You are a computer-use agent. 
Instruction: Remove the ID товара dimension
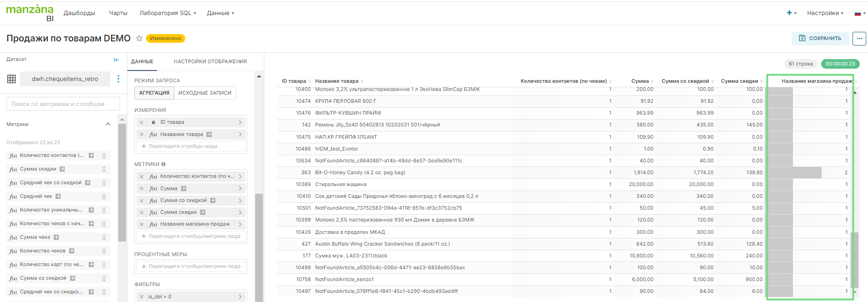pos(141,122)
